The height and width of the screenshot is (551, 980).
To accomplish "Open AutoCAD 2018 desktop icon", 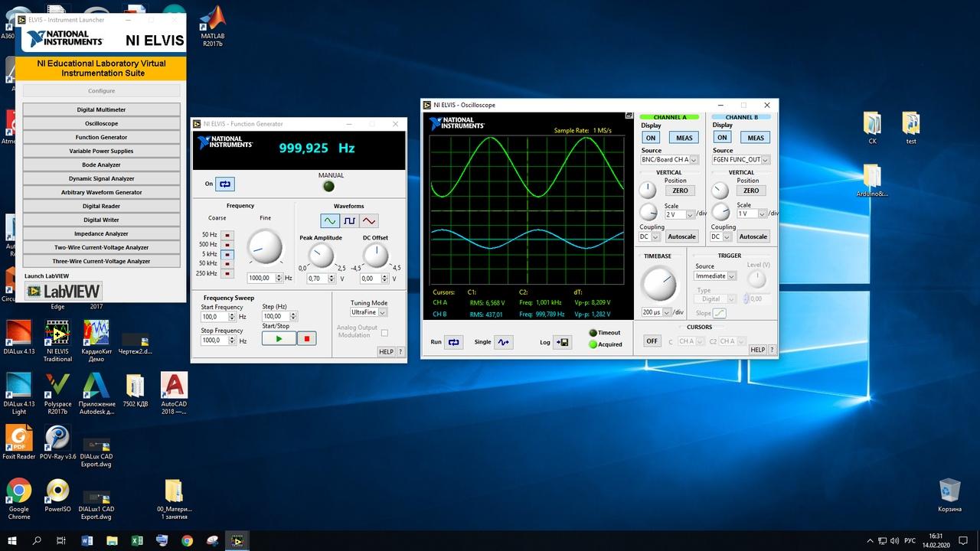I will 174,394.
